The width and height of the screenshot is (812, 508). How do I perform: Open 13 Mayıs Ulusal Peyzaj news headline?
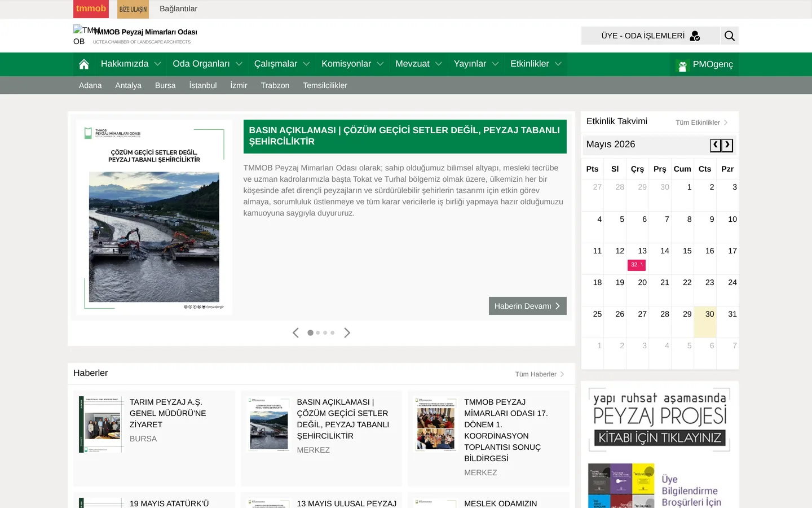[347, 503]
